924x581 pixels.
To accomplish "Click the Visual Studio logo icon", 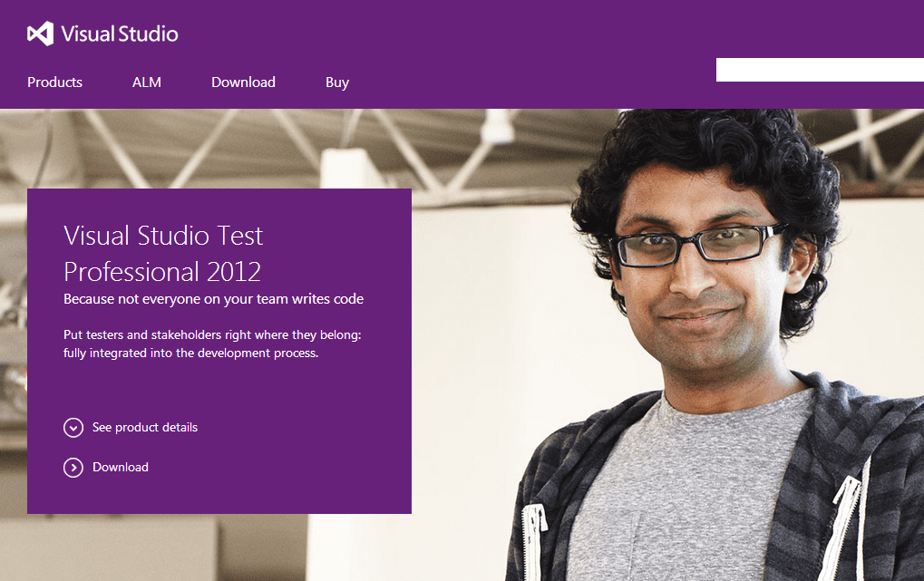I will pyautogui.click(x=40, y=34).
